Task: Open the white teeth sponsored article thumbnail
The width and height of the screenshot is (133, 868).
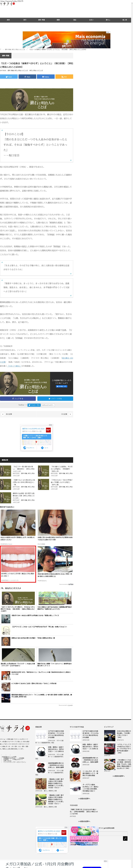Action: point(18,559)
